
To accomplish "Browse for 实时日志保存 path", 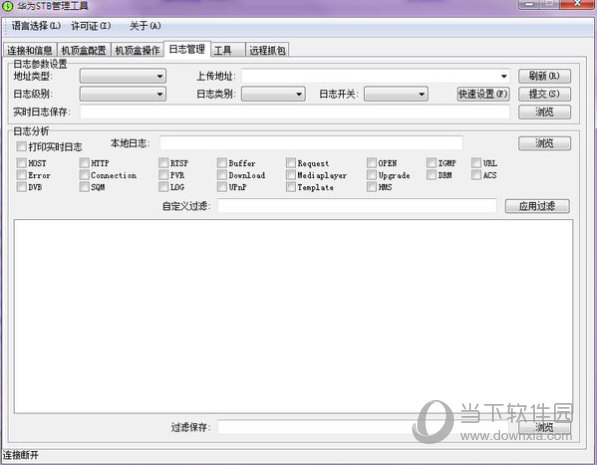I will tap(544, 112).
